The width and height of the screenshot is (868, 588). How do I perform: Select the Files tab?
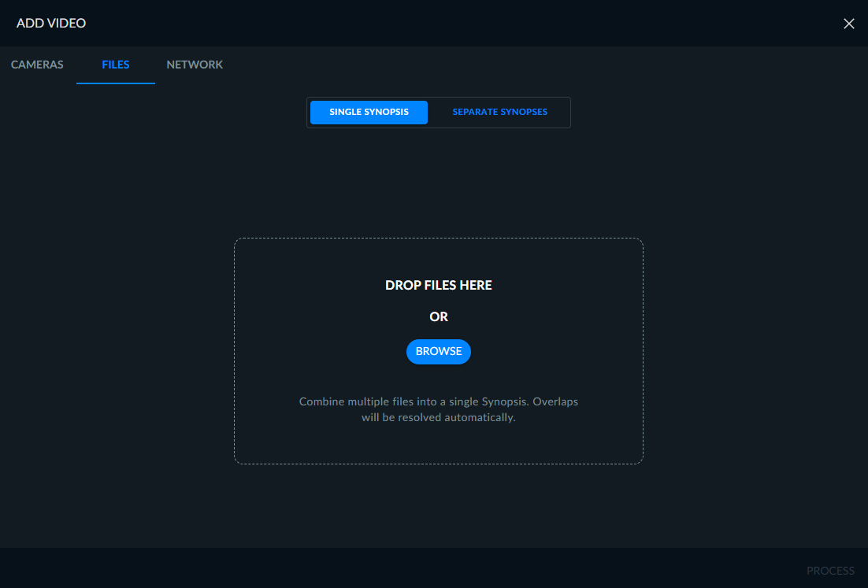(116, 65)
